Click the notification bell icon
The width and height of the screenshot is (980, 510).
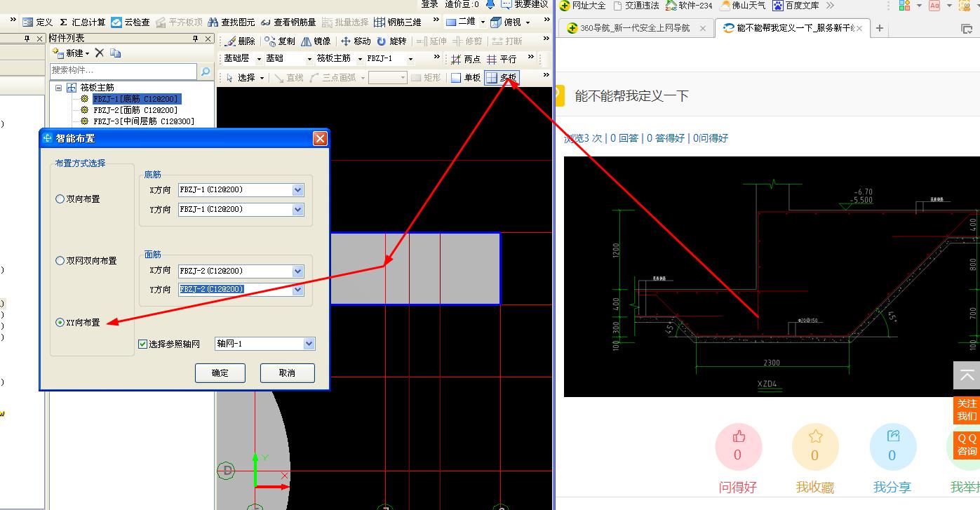click(490, 4)
